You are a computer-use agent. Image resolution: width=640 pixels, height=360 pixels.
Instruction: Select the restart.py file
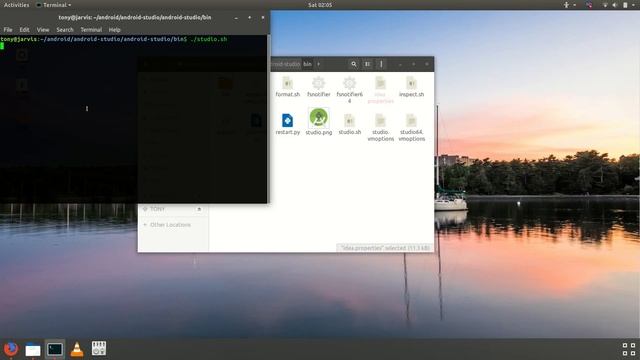coord(287,124)
